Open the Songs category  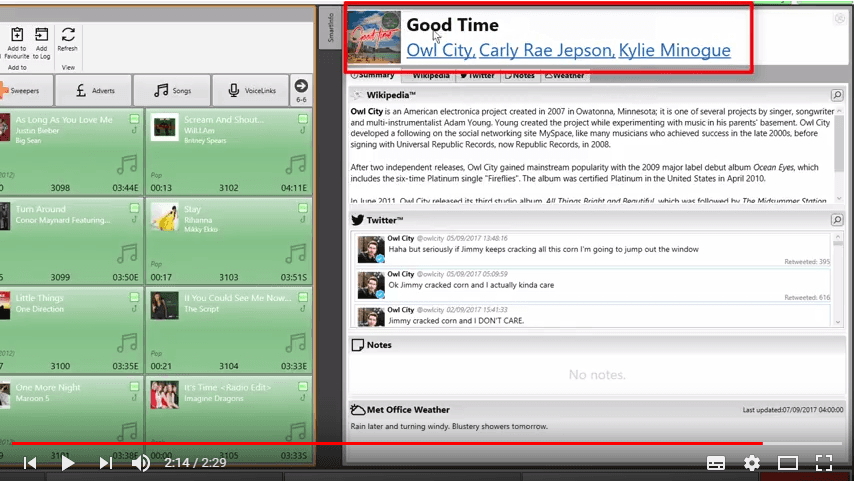(172, 90)
